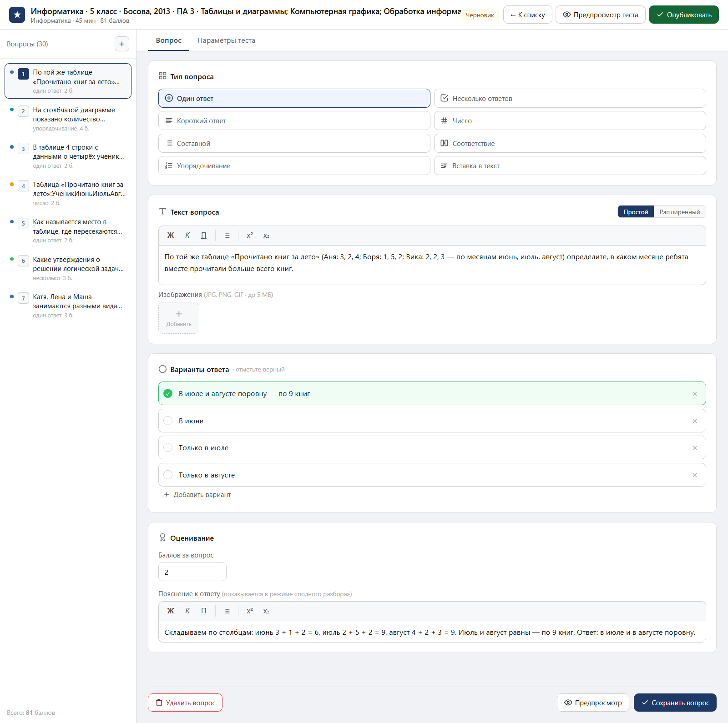The width and height of the screenshot is (728, 723).
Task: Apply bold in the question text toolbar
Action: point(171,236)
